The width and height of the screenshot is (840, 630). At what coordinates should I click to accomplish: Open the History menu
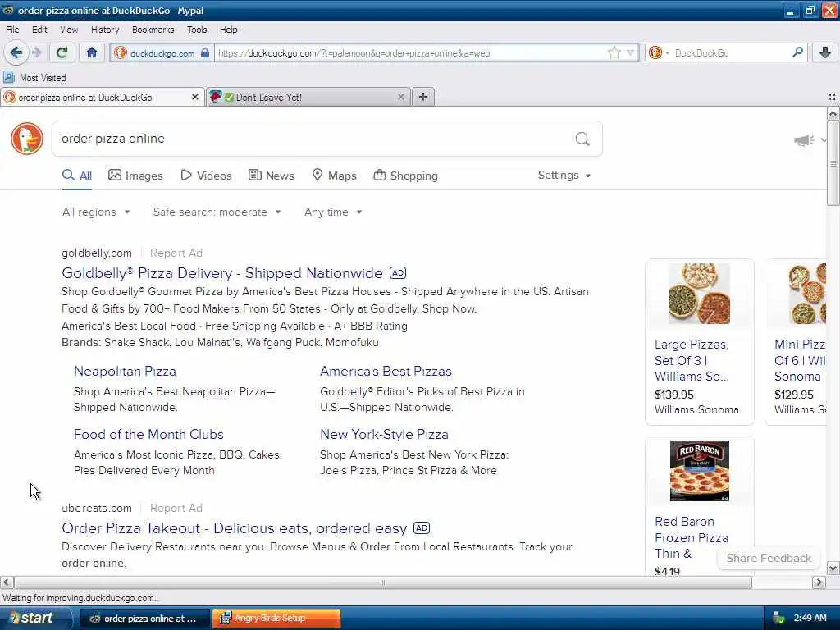[105, 30]
